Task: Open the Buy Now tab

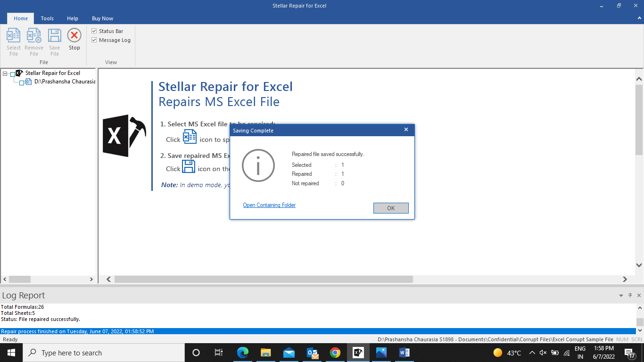Action: click(x=102, y=18)
